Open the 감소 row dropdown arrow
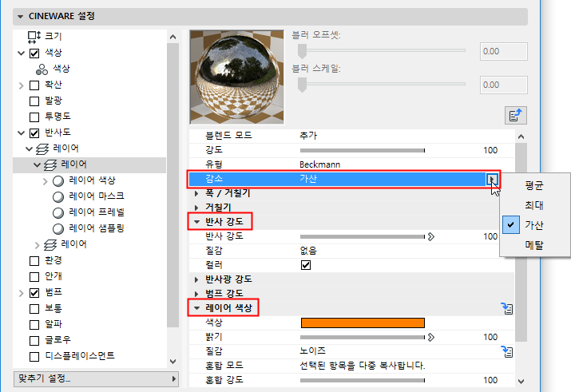 (x=492, y=179)
